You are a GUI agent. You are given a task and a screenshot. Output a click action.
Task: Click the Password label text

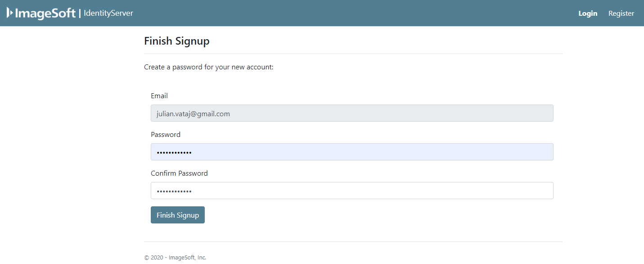pyautogui.click(x=166, y=134)
